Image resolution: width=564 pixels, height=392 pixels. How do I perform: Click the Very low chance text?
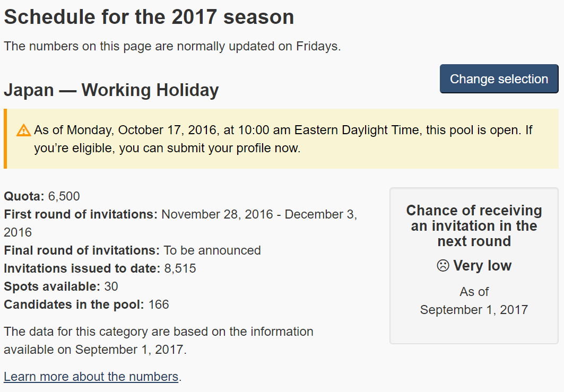click(482, 266)
